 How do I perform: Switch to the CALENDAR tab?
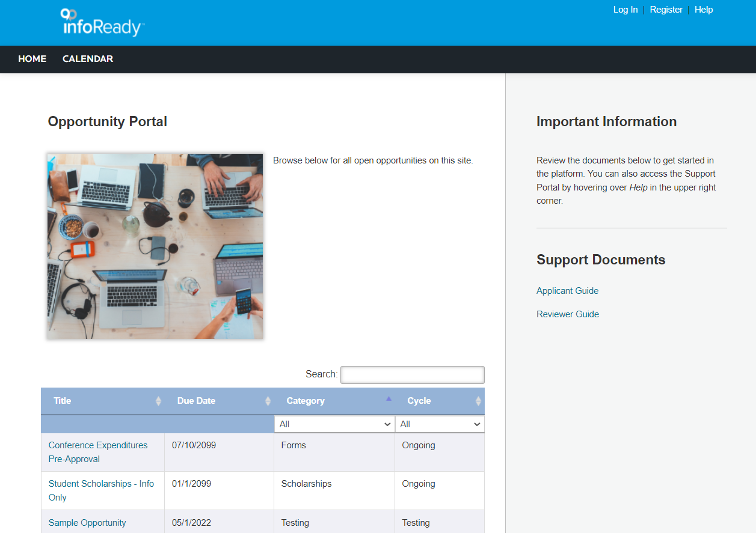click(x=87, y=59)
